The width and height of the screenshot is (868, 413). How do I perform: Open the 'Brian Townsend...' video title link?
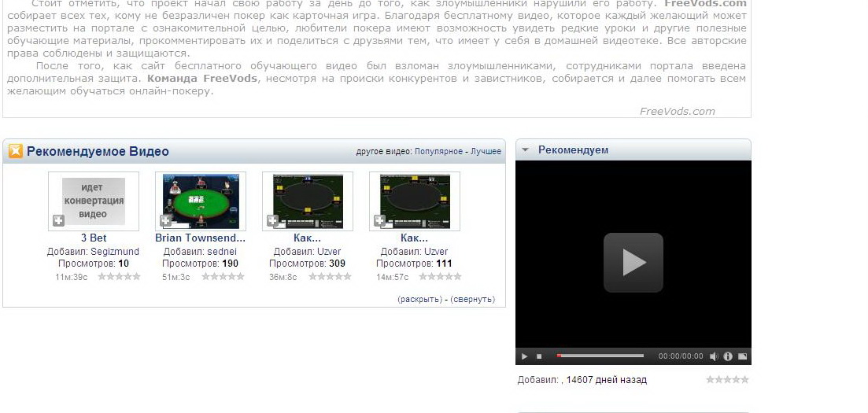pyautogui.click(x=201, y=238)
